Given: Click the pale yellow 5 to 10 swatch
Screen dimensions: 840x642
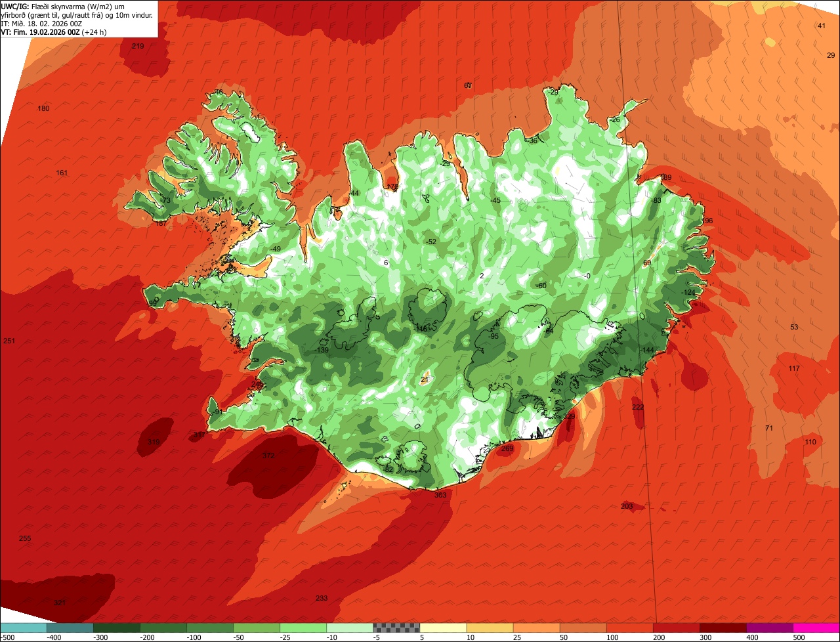Looking at the screenshot, I should (443, 628).
